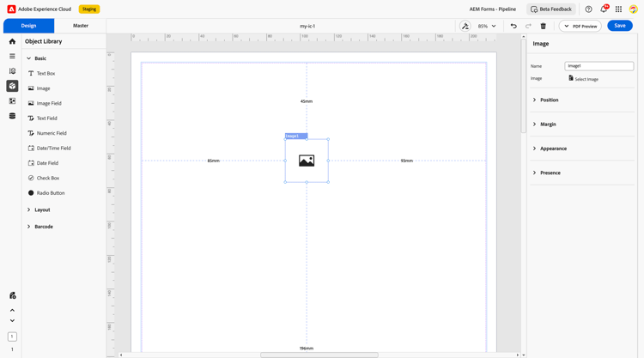644x358 pixels.
Task: Switch to the Design tab
Action: 28,26
